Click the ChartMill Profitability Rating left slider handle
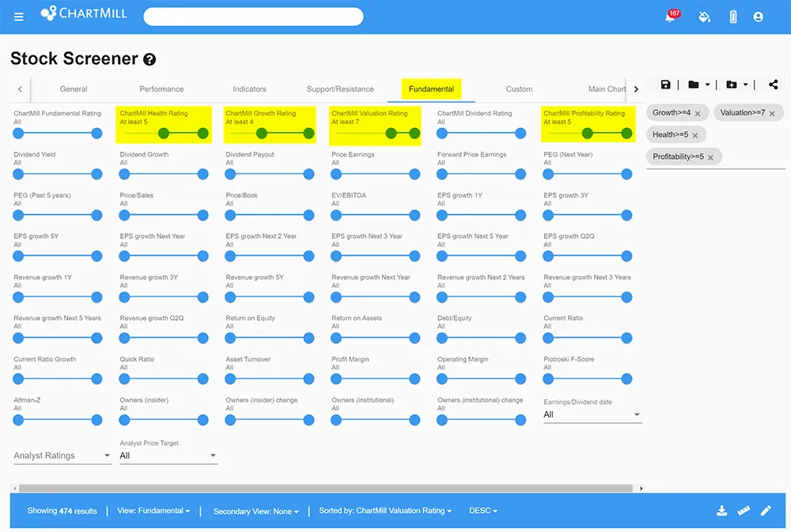Image resolution: width=791 pixels, height=532 pixels. pos(587,133)
